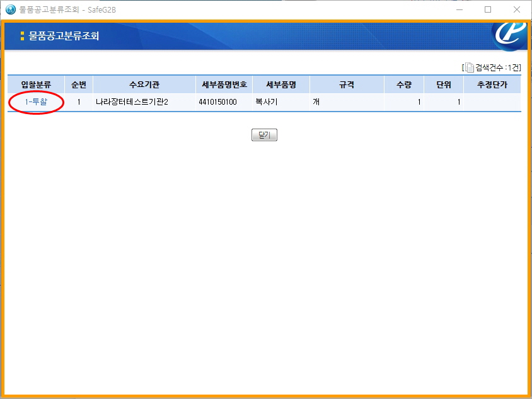Select the 추정단가 column header
Viewport: 532px width, 399px height.
click(492, 84)
